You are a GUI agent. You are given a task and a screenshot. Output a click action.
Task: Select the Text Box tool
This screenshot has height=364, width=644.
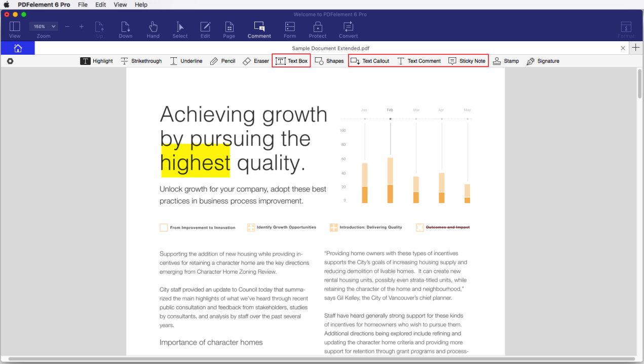(x=291, y=61)
